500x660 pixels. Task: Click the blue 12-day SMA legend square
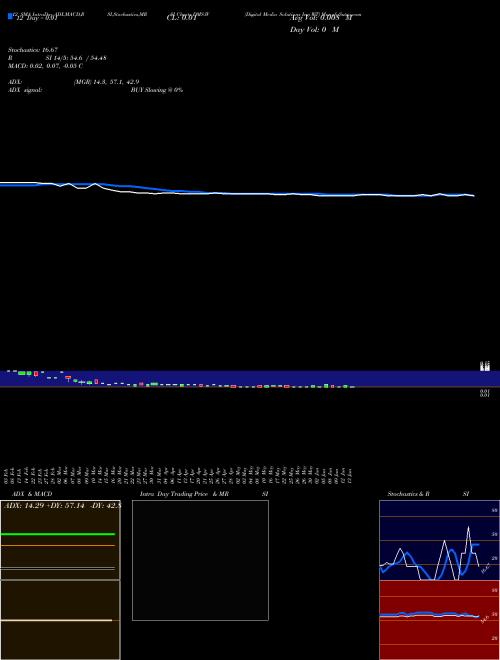click(x=10, y=16)
